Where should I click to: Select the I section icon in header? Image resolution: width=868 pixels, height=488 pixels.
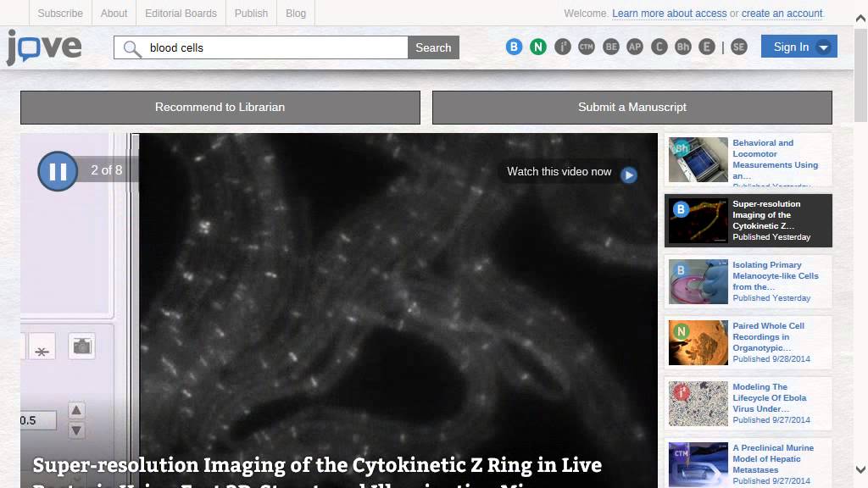(x=563, y=47)
